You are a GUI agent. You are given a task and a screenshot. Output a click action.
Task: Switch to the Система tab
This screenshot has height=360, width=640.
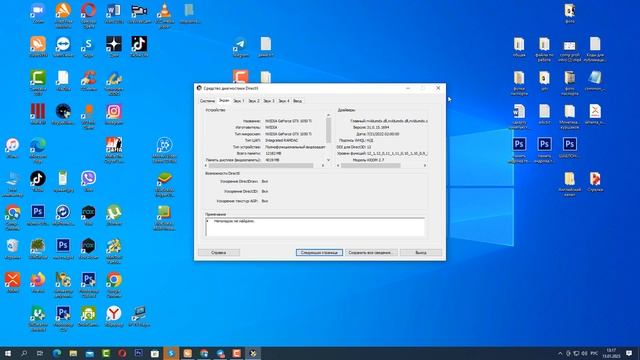tap(207, 101)
